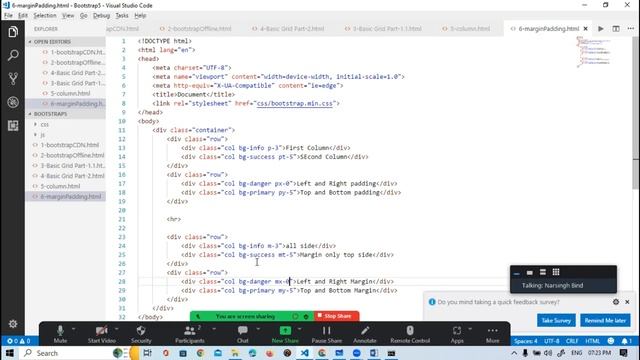Open the Windows Start menu
This screenshot has width=640, height=360.
pyautogui.click(x=10, y=353)
